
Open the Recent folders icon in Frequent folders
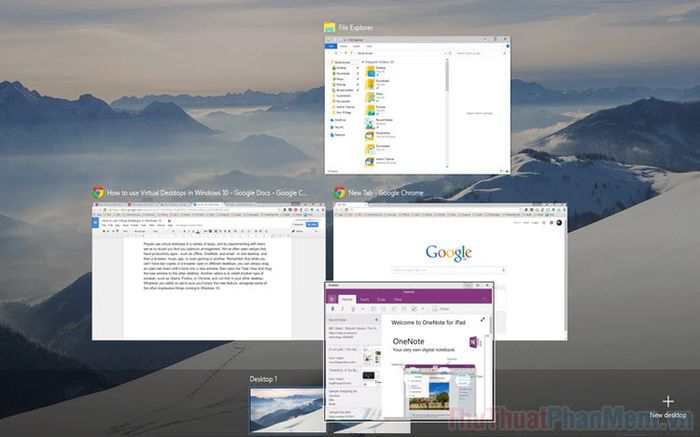[x=370, y=123]
